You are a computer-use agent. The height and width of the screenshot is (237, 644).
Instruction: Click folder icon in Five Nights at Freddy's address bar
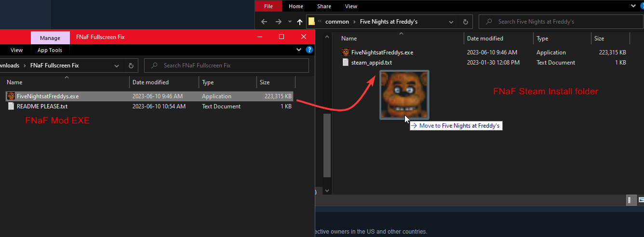pyautogui.click(x=311, y=21)
